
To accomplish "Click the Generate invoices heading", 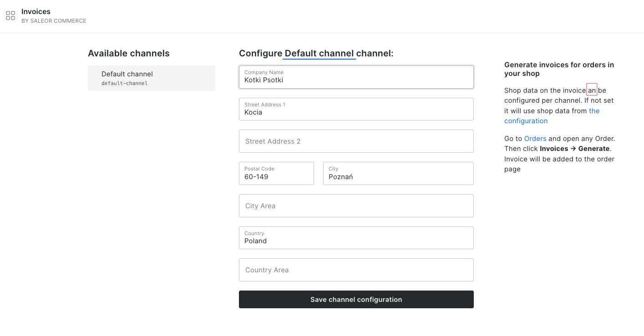I will [559, 69].
